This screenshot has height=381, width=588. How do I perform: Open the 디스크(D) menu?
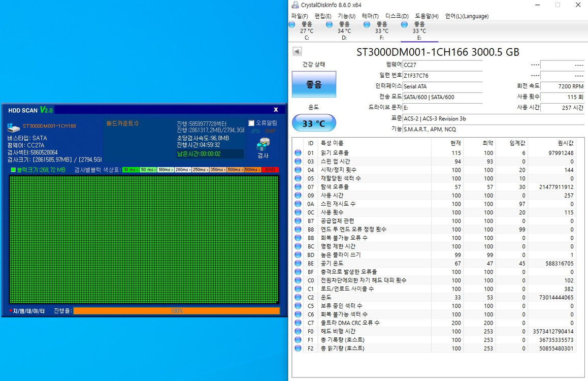pos(397,16)
